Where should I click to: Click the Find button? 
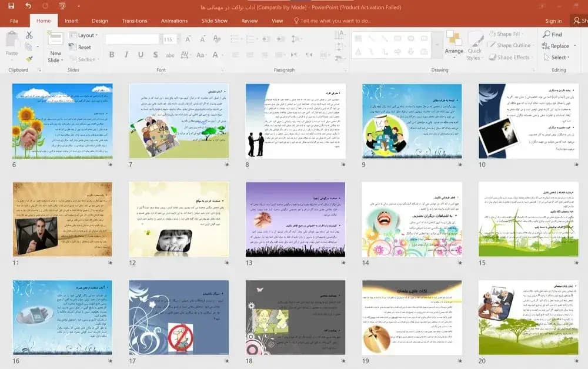[x=552, y=34]
